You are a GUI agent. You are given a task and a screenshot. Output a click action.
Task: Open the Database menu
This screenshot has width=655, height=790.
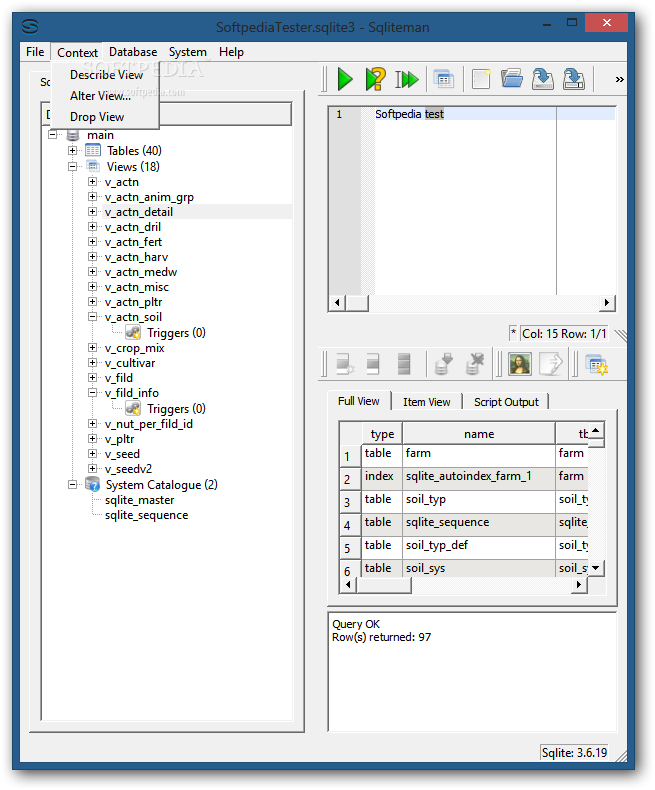coord(133,52)
